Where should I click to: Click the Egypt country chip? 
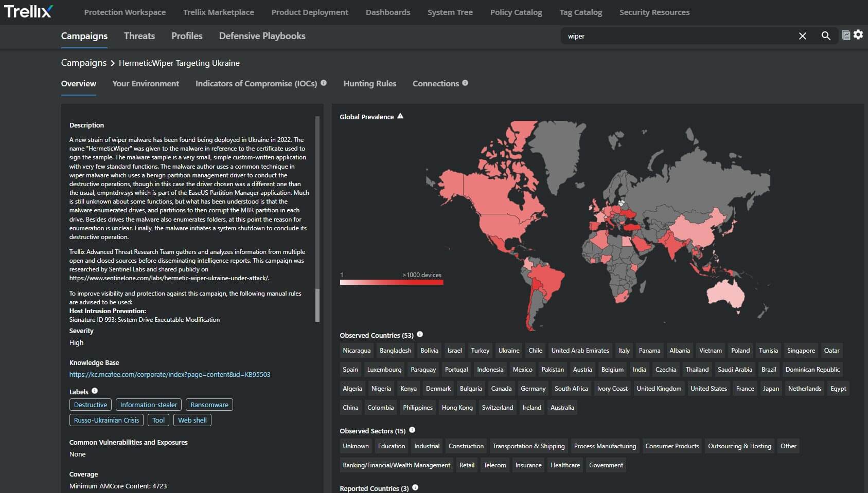(838, 389)
